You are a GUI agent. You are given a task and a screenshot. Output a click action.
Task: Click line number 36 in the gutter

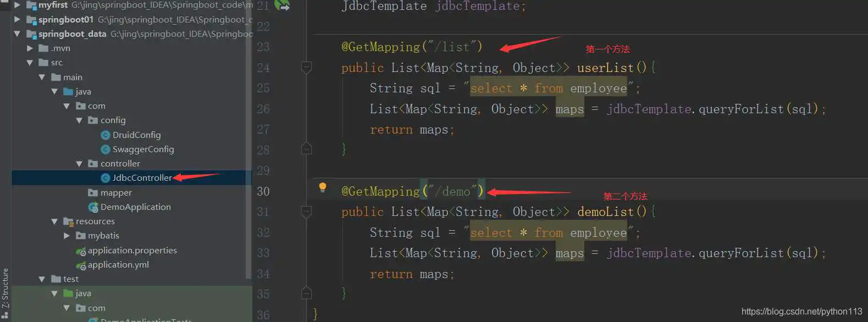(263, 315)
